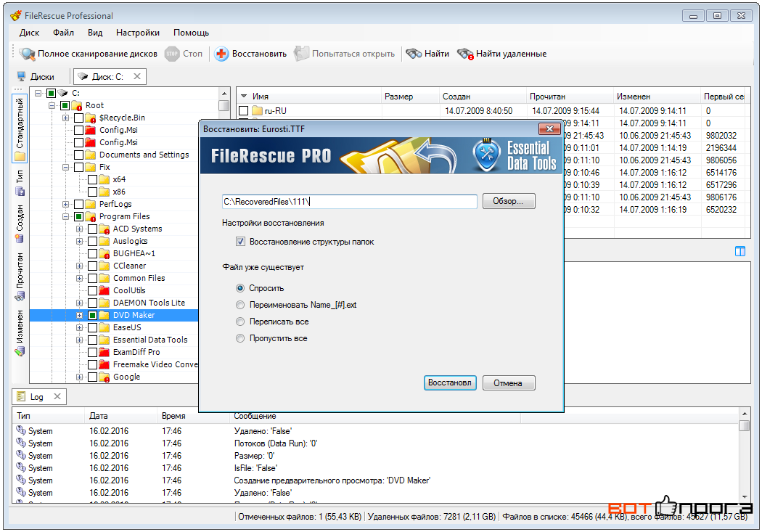The image size is (762, 532).
Task: Collapse the Program Files node
Action: tap(65, 217)
